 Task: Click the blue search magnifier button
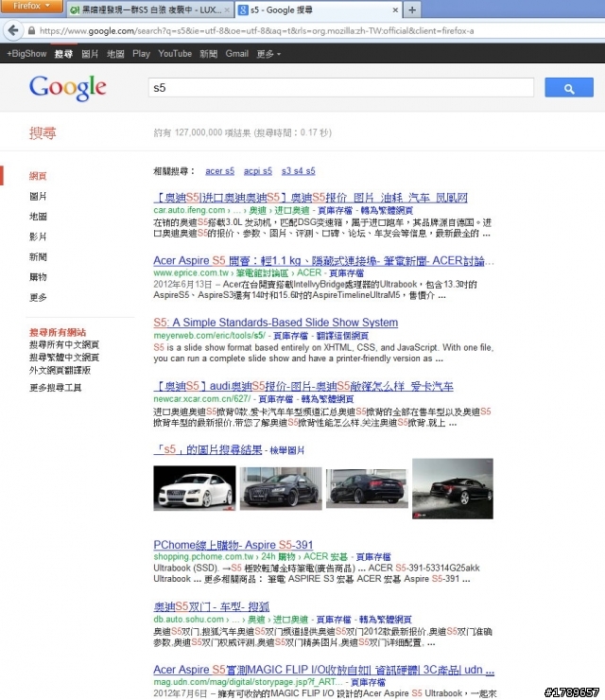pos(569,87)
